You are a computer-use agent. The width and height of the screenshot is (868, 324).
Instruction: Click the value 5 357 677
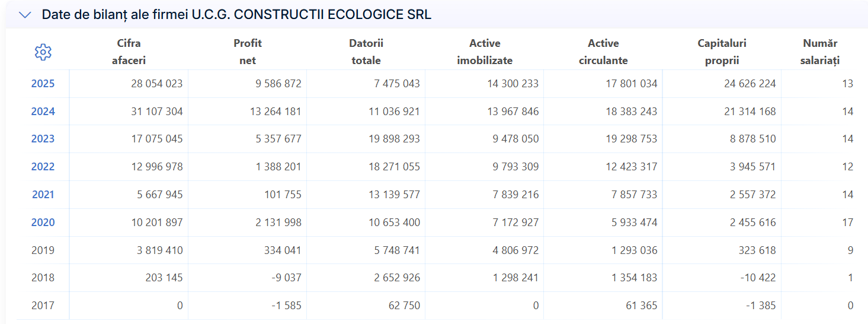pyautogui.click(x=278, y=139)
